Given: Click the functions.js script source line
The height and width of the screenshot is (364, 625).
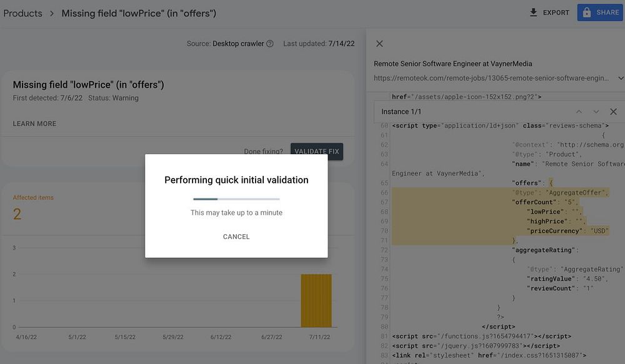Looking at the screenshot, I should pyautogui.click(x=481, y=336).
